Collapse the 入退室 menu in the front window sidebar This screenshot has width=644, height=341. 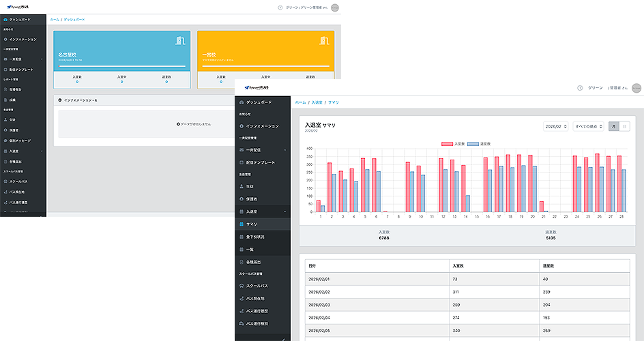pyautogui.click(x=262, y=211)
